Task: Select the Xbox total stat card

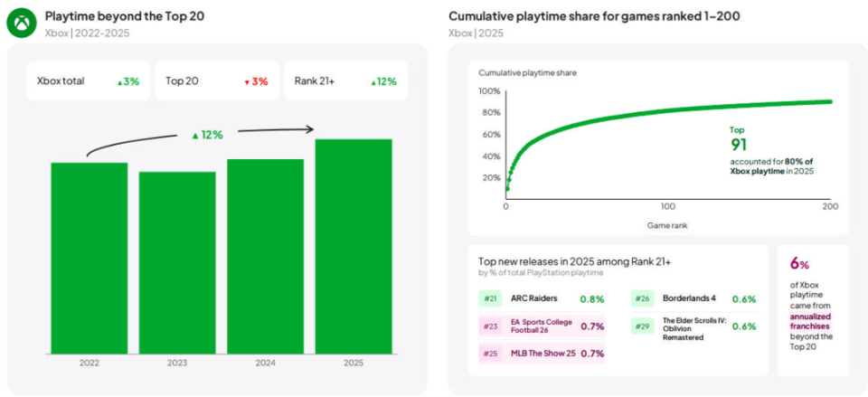Action: click(x=88, y=81)
